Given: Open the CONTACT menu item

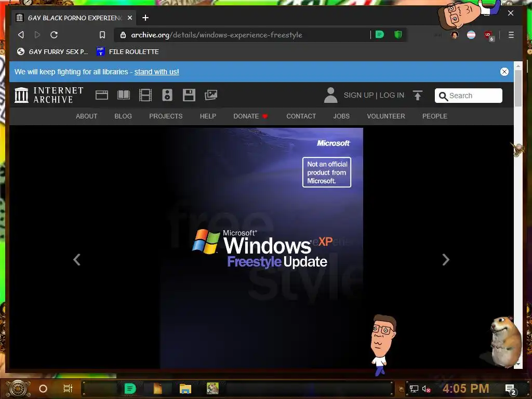Looking at the screenshot, I should click(301, 116).
